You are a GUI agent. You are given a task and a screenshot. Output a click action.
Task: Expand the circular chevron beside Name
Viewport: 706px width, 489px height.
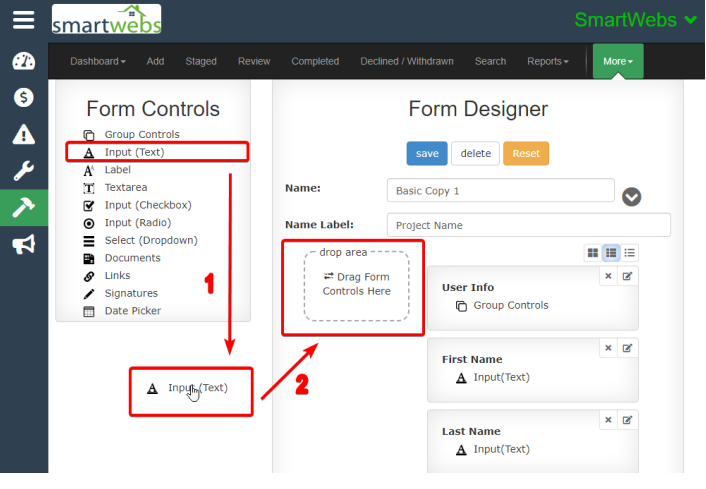tap(631, 196)
